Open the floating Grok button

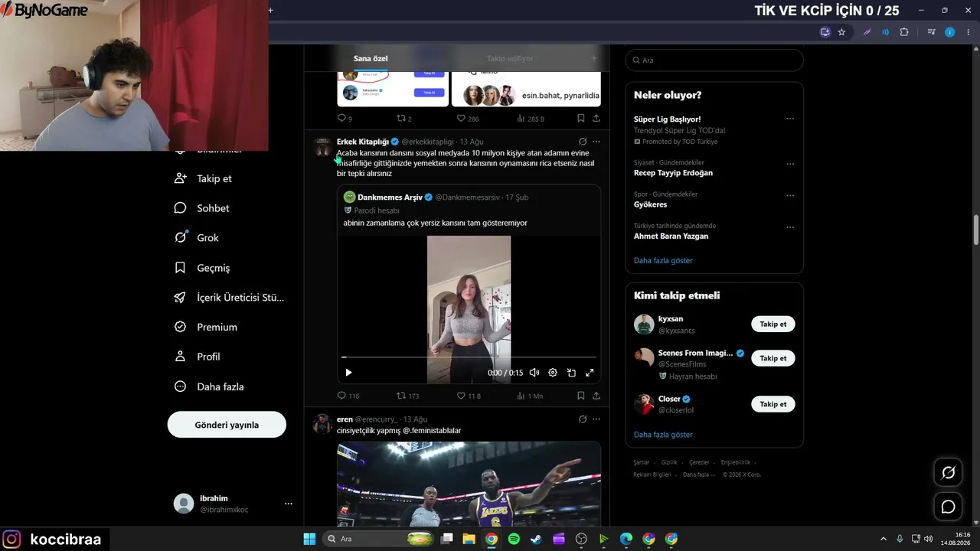[948, 473]
